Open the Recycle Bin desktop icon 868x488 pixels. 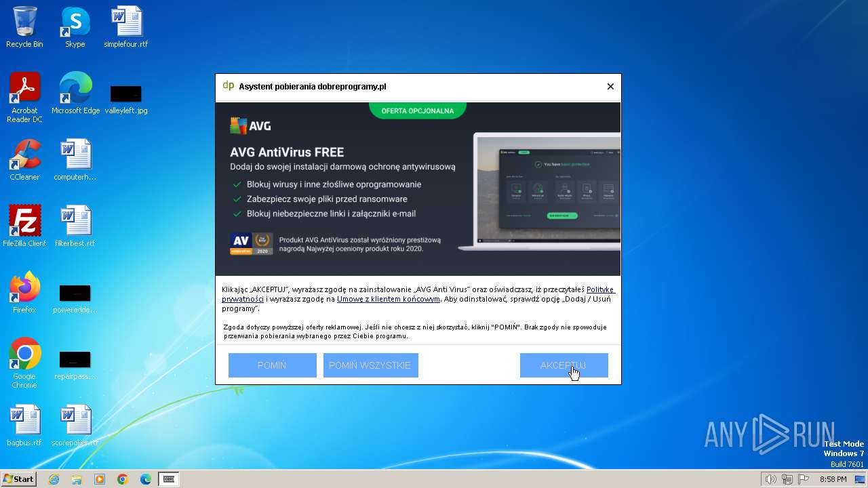pyautogui.click(x=24, y=27)
